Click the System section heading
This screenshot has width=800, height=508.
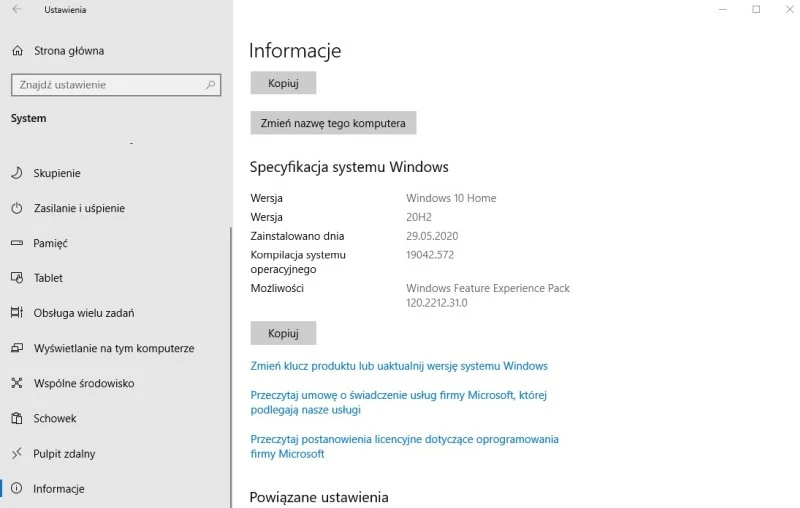pyautogui.click(x=29, y=118)
